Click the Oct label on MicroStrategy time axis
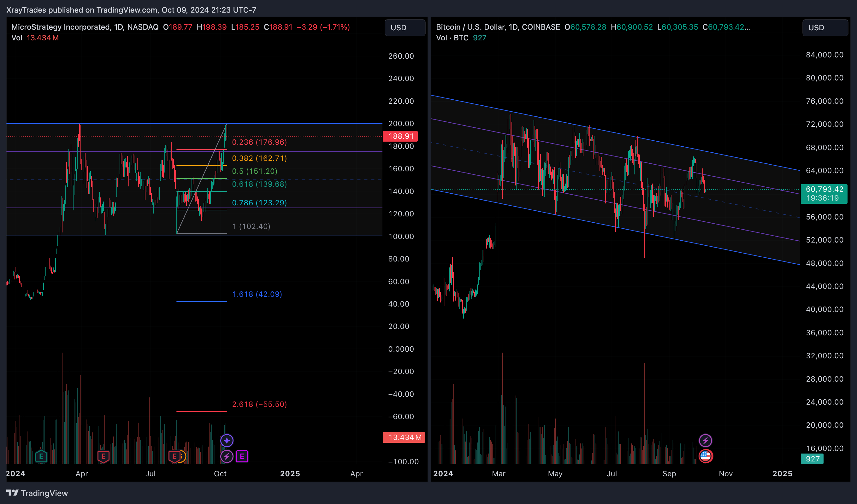The width and height of the screenshot is (857, 504). click(x=220, y=473)
